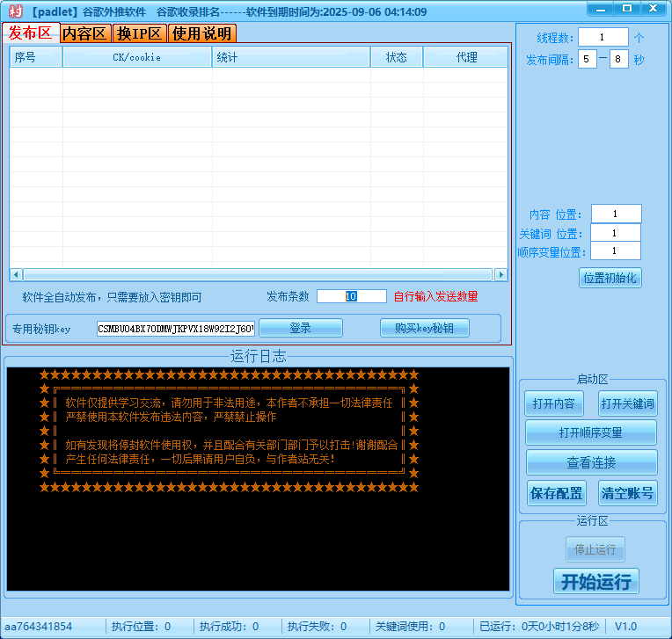Click the 代理 column header
Image resolution: width=672 pixels, height=639 pixels.
[466, 57]
